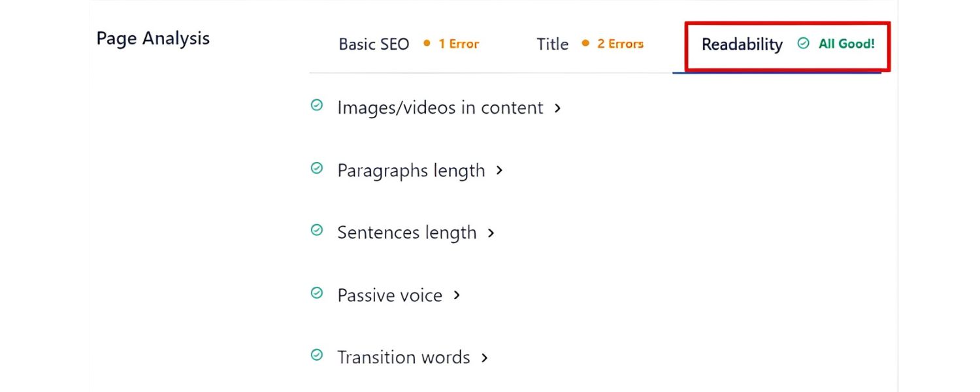The width and height of the screenshot is (980, 392).
Task: Switch to the Basic SEO tab
Action: pyautogui.click(x=373, y=44)
